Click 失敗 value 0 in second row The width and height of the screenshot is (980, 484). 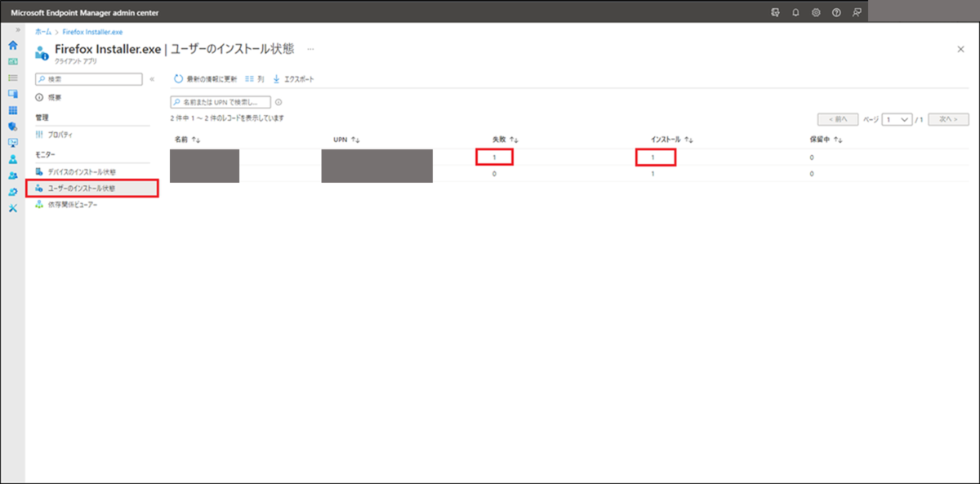coord(495,174)
